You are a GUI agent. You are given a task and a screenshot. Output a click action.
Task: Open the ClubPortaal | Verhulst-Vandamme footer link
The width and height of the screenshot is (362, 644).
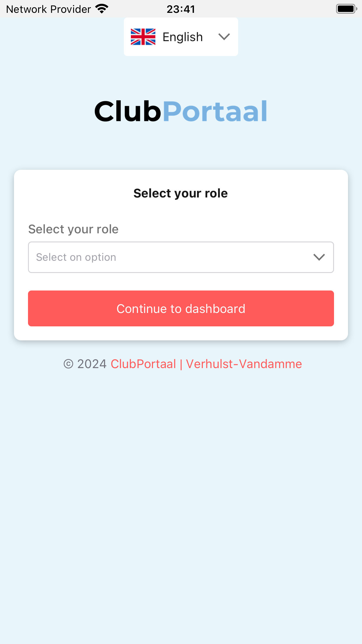[x=206, y=364]
